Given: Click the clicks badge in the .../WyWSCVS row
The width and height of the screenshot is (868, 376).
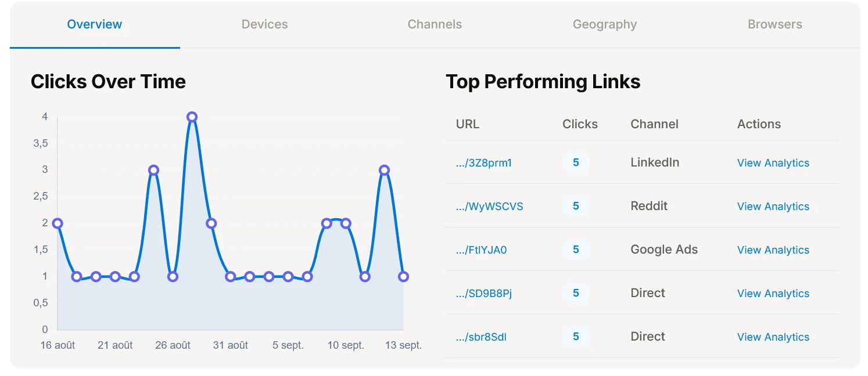Looking at the screenshot, I should pos(576,206).
